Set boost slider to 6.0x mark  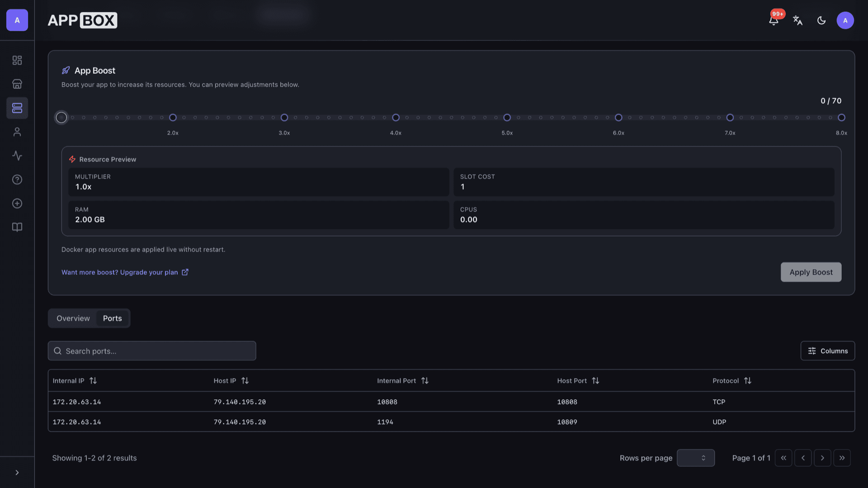[x=618, y=118]
